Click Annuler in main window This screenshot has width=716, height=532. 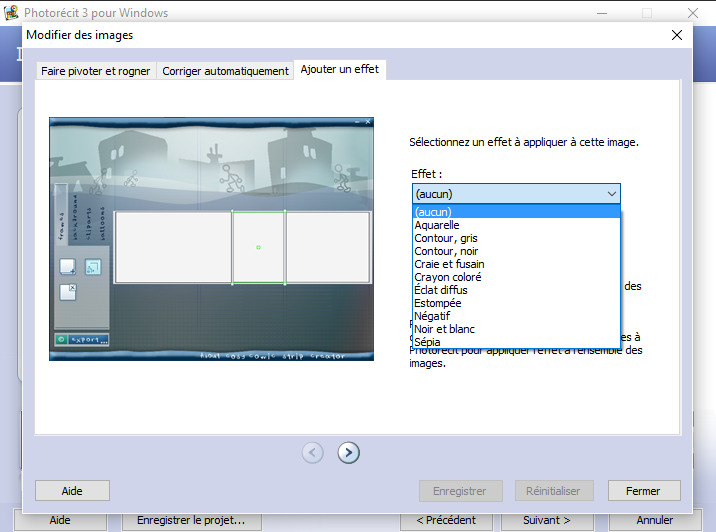[655, 521]
